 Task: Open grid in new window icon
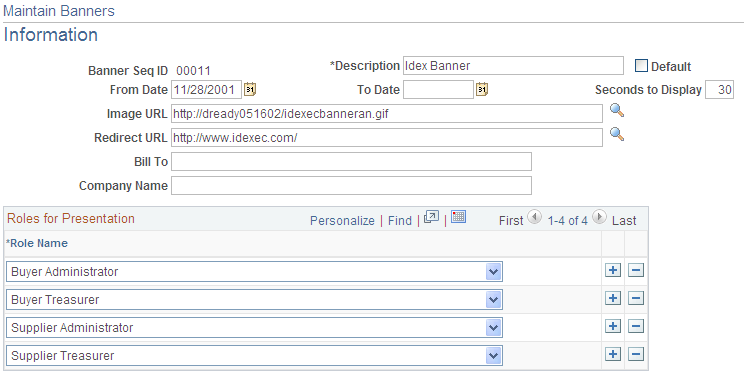click(x=431, y=218)
